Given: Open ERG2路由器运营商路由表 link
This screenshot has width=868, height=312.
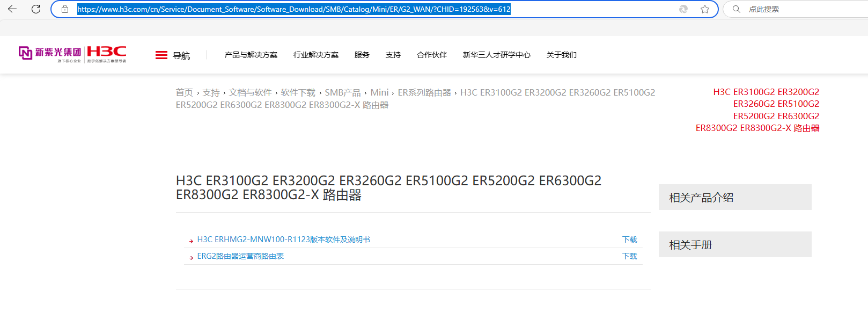Looking at the screenshot, I should pyautogui.click(x=240, y=256).
